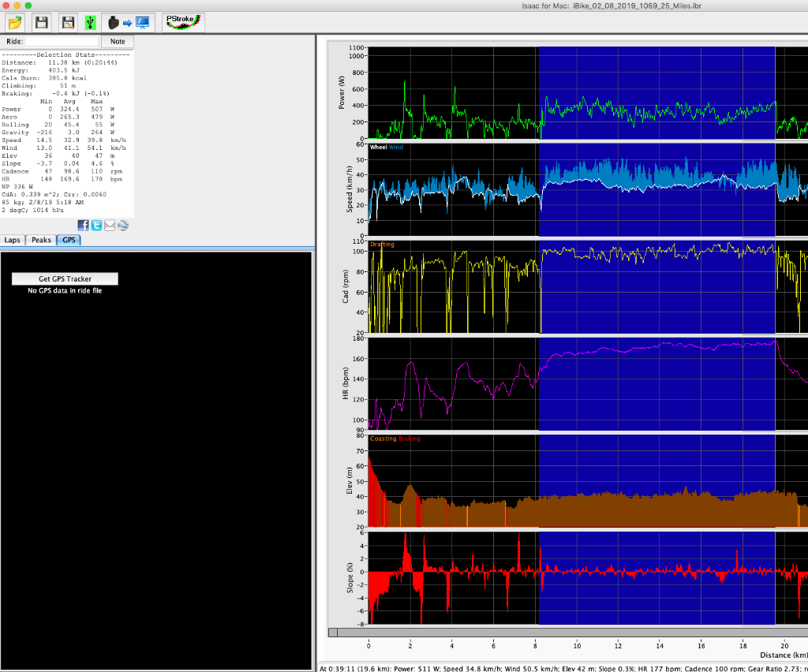808x672 pixels.
Task: Click the email envelope share icon
Action: point(110,226)
